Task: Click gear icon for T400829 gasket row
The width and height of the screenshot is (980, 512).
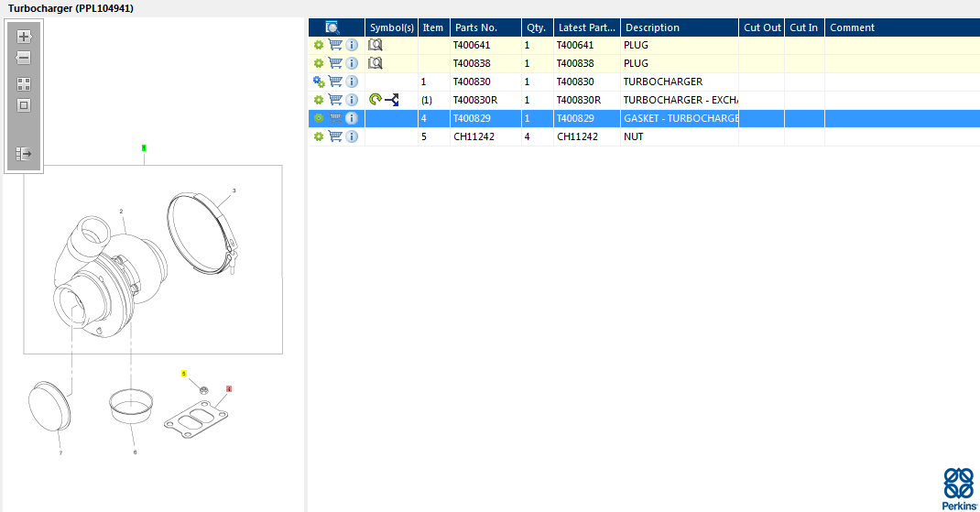Action: tap(319, 118)
